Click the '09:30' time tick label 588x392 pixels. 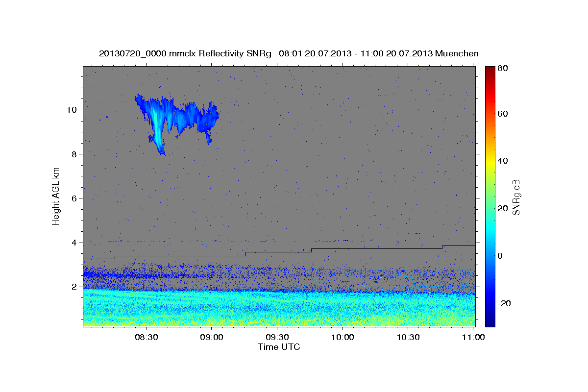point(277,337)
